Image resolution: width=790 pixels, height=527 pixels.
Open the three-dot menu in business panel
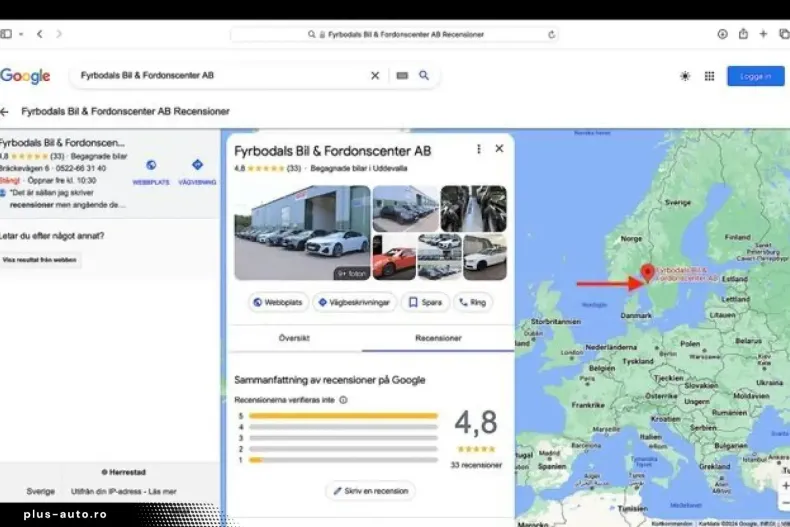(x=478, y=149)
